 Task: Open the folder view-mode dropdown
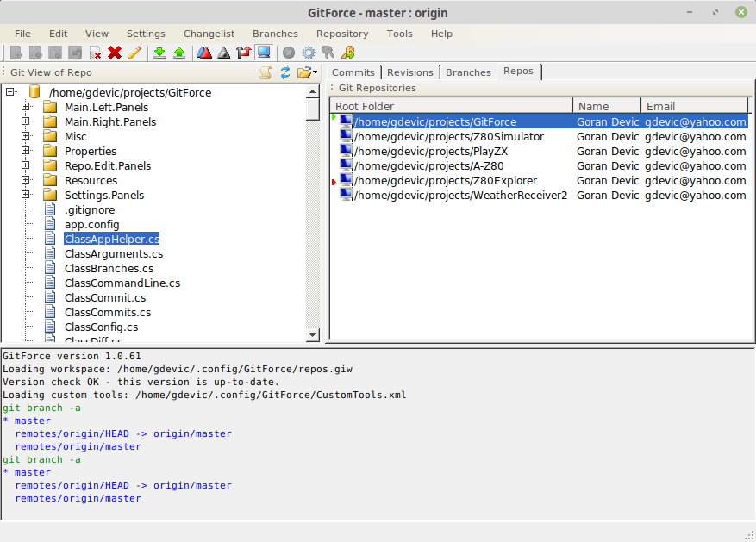(307, 72)
